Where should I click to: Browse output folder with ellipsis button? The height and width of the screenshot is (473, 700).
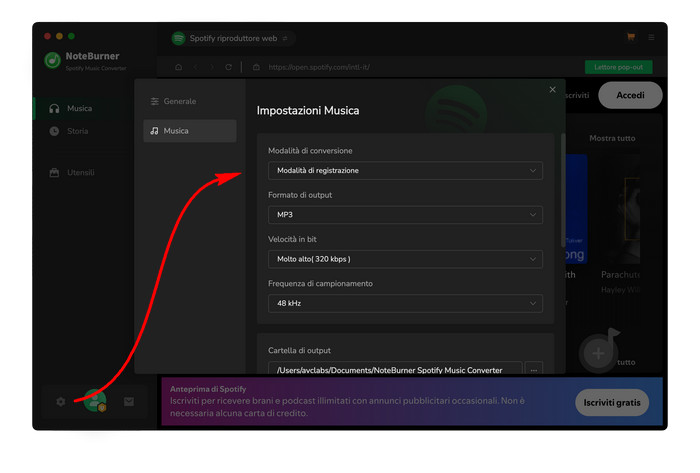pos(534,370)
